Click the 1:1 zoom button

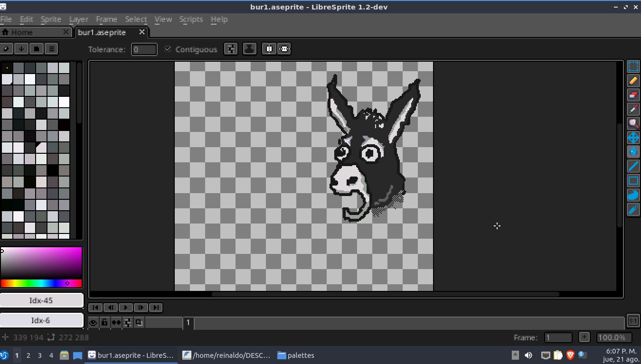(633, 321)
